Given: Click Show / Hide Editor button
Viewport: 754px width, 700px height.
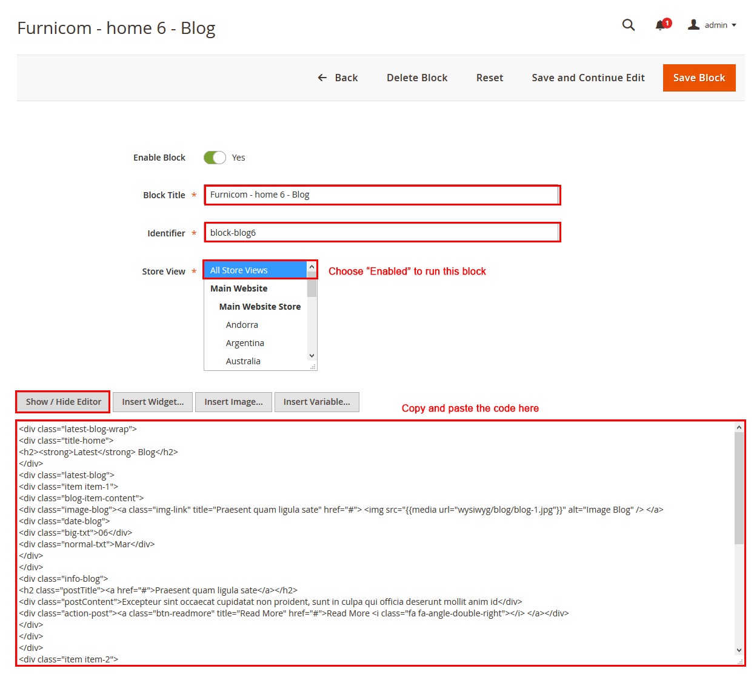Looking at the screenshot, I should click(x=63, y=402).
